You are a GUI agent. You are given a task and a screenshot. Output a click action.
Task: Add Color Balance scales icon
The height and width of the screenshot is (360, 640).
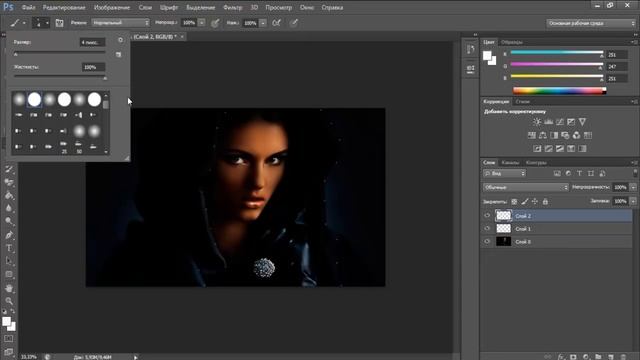(x=543, y=135)
